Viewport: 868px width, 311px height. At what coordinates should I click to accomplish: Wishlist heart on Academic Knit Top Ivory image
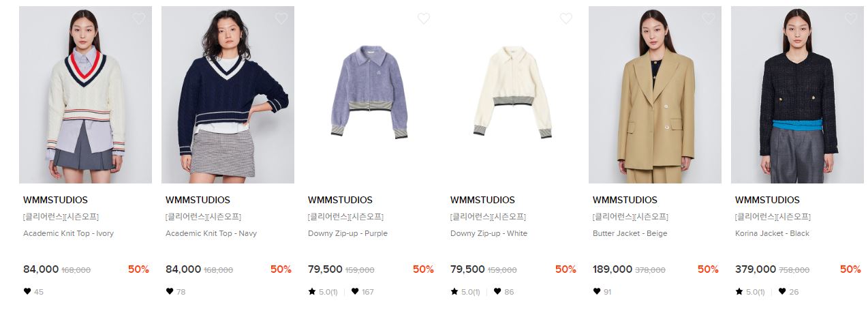point(139,18)
